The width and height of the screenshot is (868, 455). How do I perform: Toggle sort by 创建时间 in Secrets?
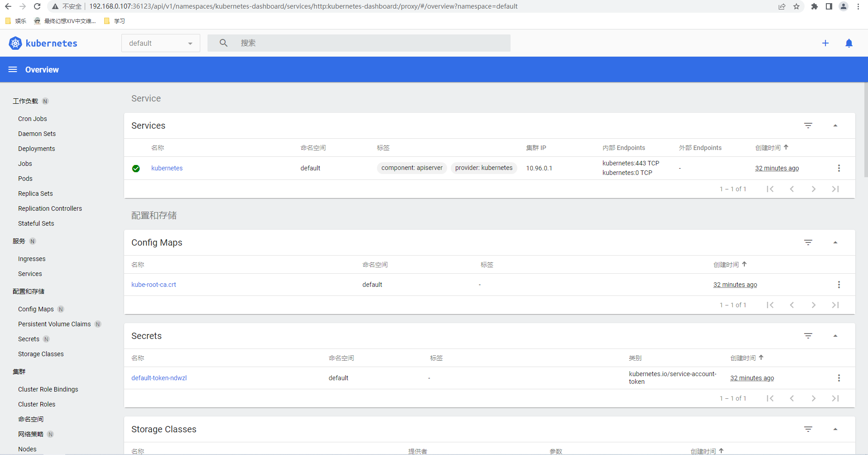743,358
